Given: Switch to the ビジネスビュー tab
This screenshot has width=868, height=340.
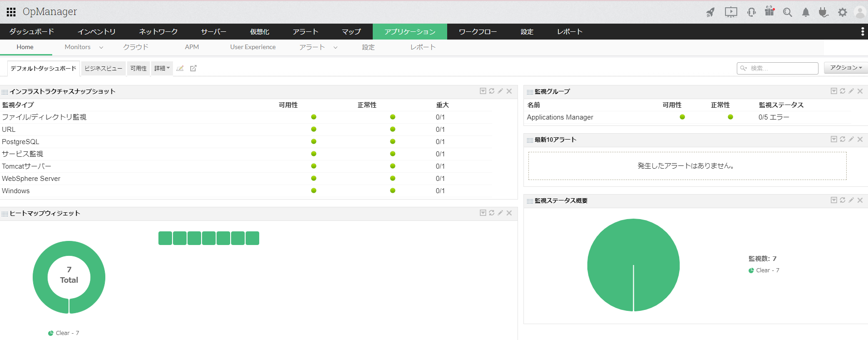Looking at the screenshot, I should (x=104, y=68).
